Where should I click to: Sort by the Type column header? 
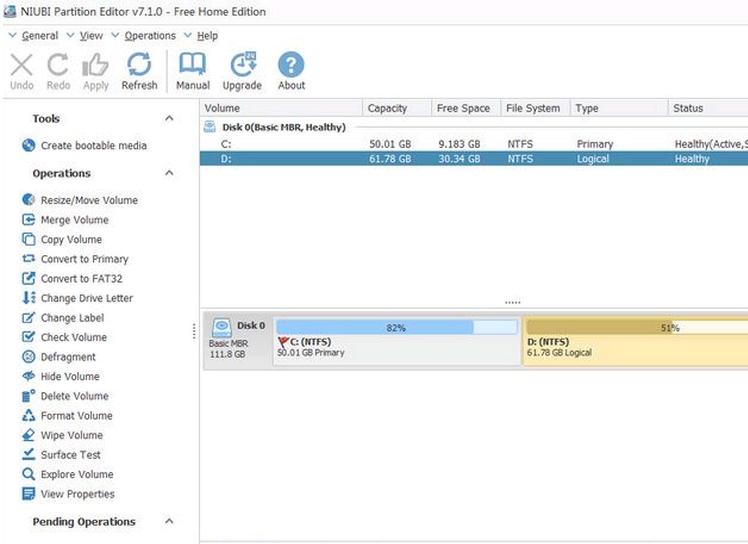click(x=619, y=108)
